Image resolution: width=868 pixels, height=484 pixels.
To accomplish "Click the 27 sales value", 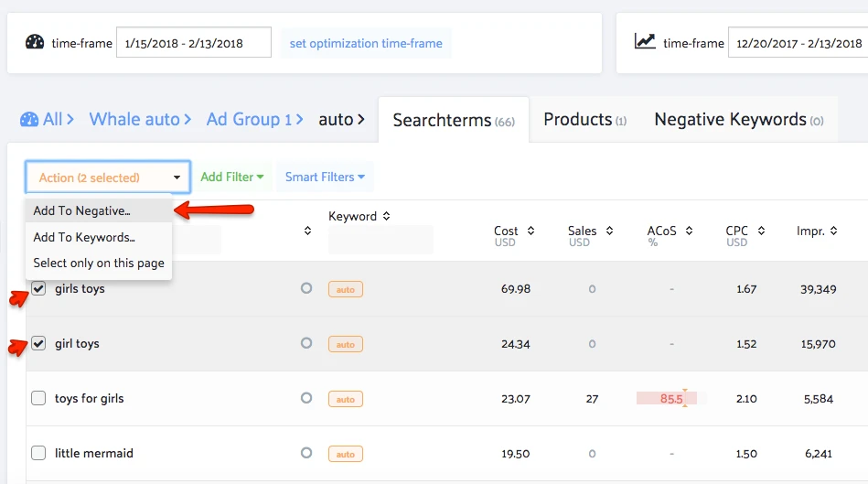I will pyautogui.click(x=593, y=399).
